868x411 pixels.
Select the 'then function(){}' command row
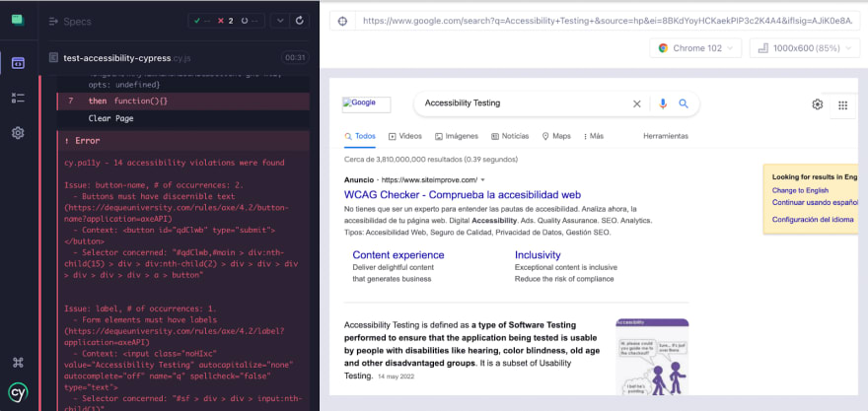point(183,102)
